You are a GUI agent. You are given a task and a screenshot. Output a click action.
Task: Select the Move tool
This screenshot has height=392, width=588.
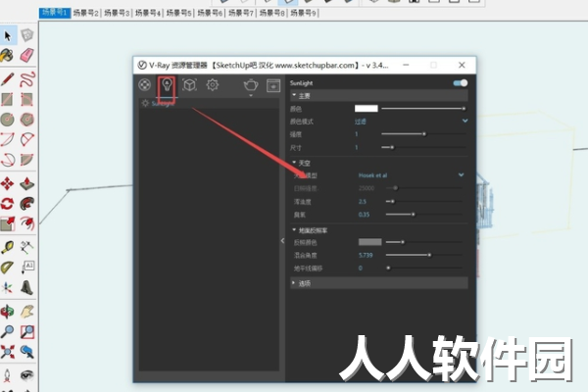7,183
